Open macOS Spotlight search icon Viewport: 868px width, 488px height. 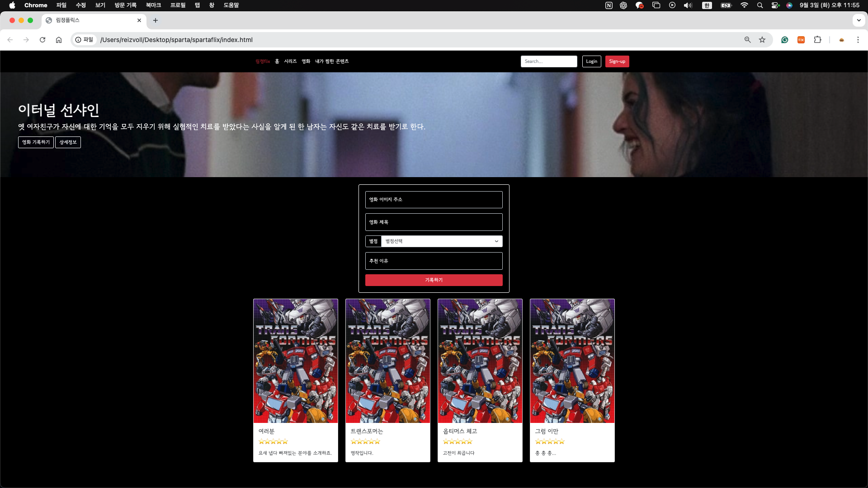(x=760, y=5)
